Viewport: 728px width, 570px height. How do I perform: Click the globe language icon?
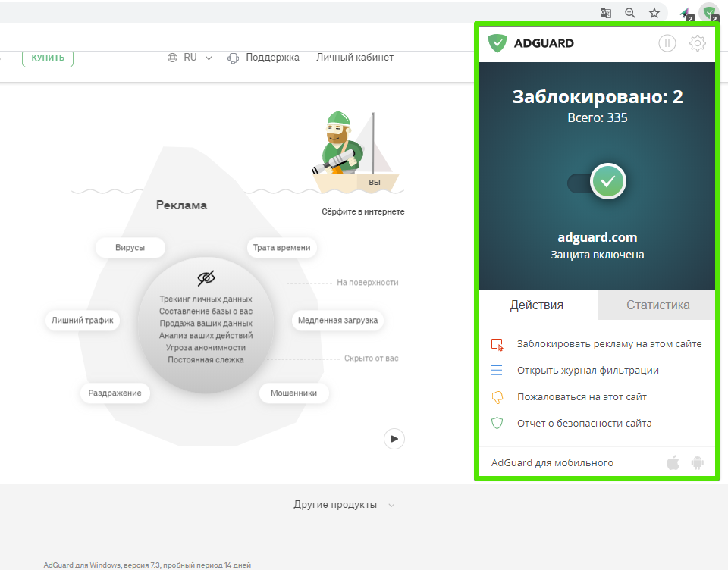tap(172, 58)
